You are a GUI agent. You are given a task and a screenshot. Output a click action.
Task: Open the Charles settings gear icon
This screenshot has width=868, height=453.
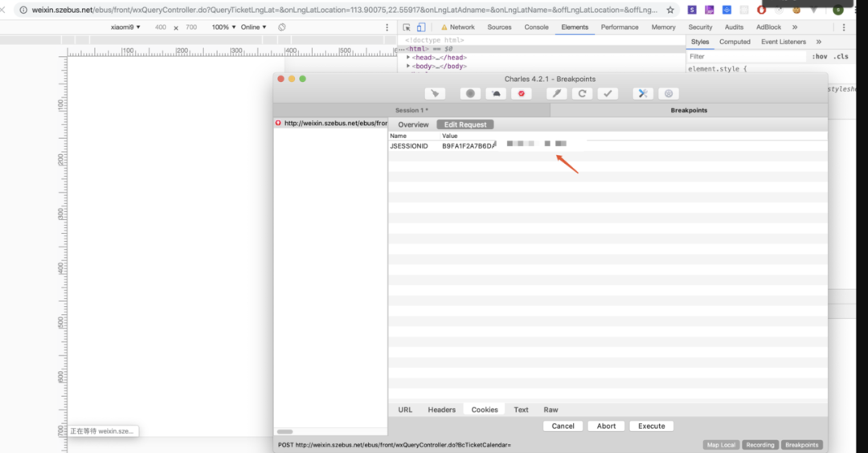coord(669,93)
